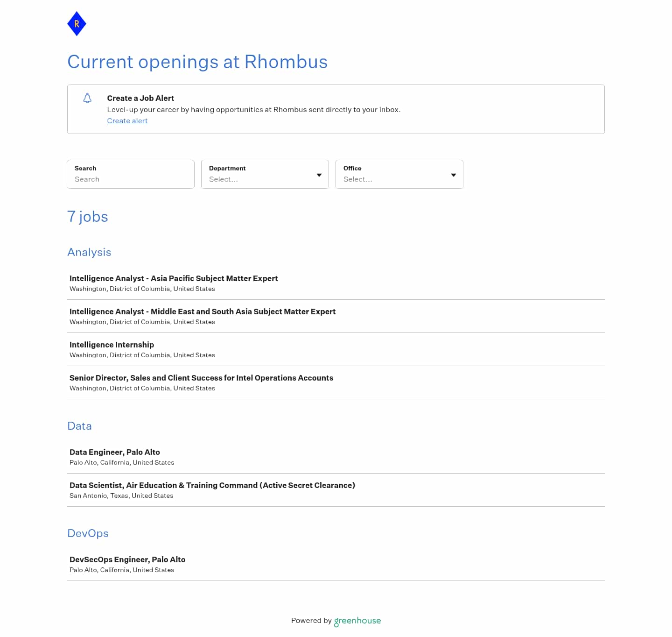Click the Greenhouse logo in footer
Viewport: 672px width, 637px height.
point(357,621)
